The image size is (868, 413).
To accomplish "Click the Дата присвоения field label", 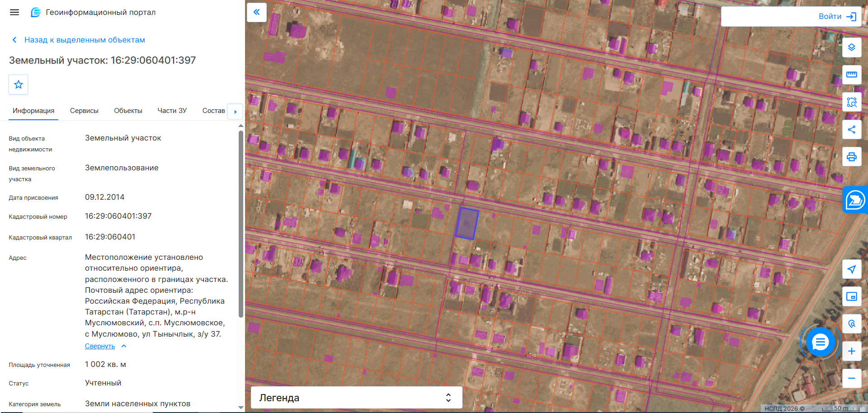I will coord(33,198).
